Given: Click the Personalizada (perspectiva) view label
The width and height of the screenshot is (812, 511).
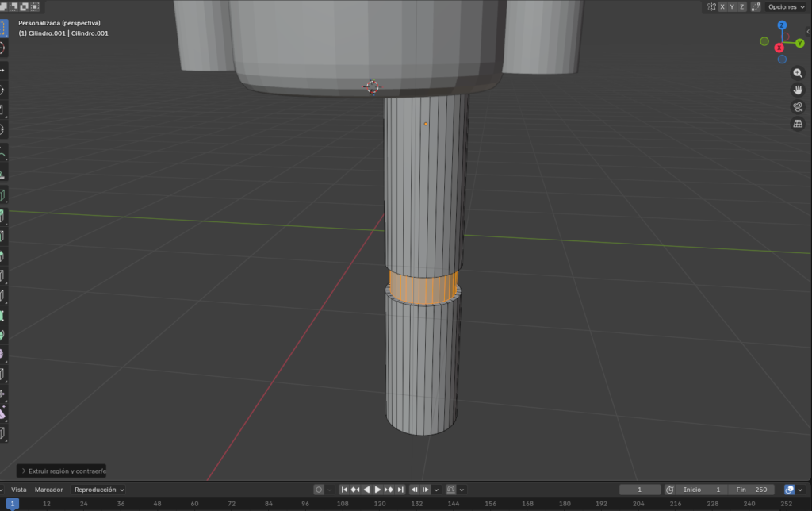Looking at the screenshot, I should point(59,23).
